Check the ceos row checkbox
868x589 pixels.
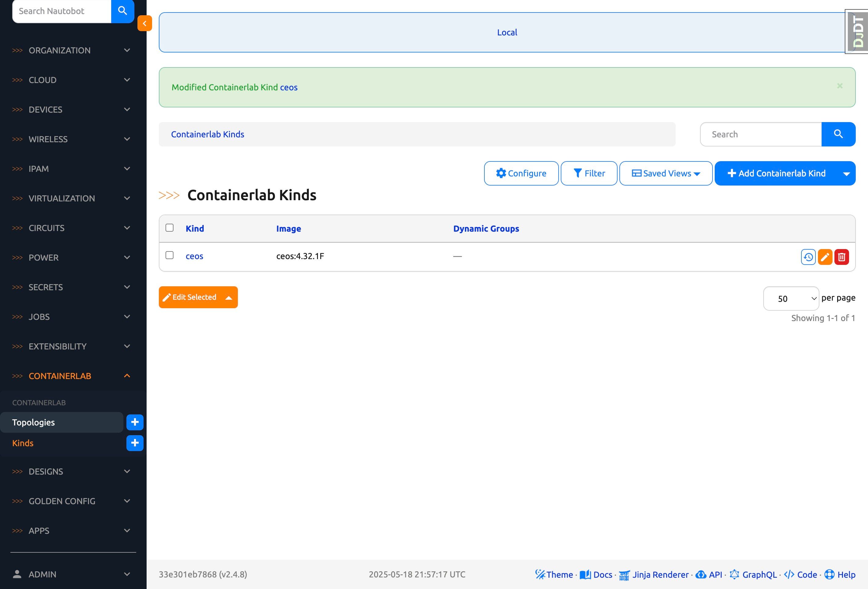click(x=170, y=255)
